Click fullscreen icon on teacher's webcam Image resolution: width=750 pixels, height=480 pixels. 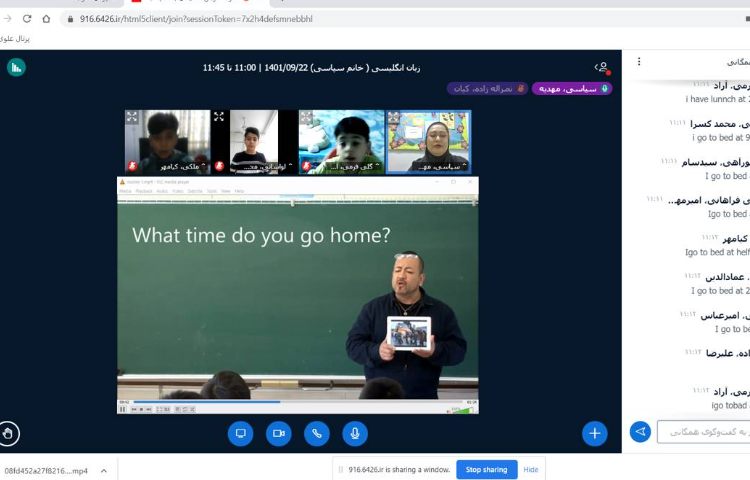coord(393,117)
